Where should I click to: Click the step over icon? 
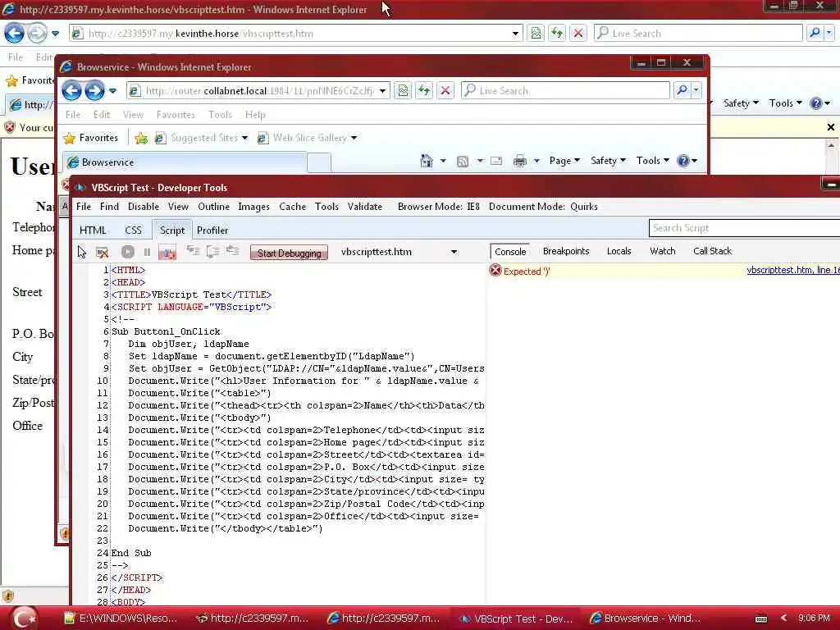point(212,251)
